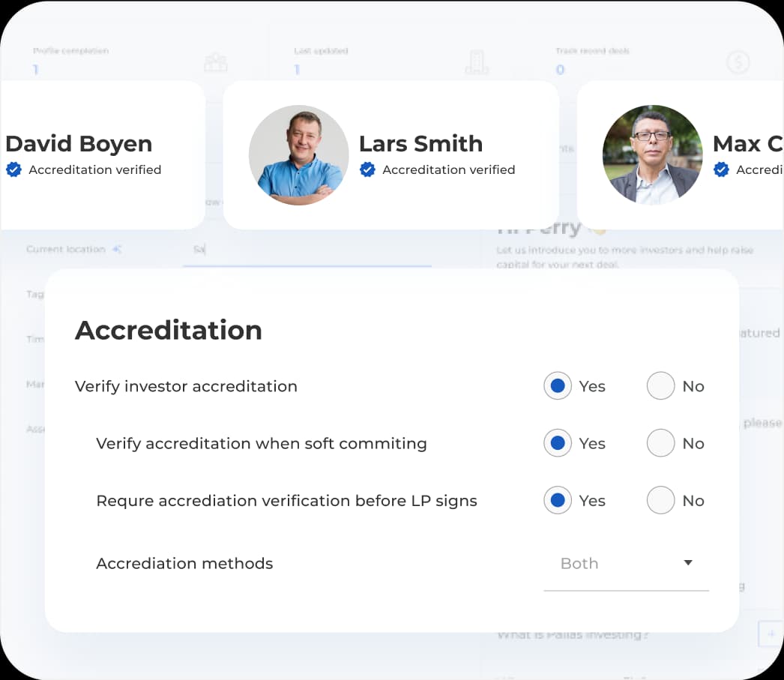
Task: Click the icon next to Current location
Action: (117, 249)
